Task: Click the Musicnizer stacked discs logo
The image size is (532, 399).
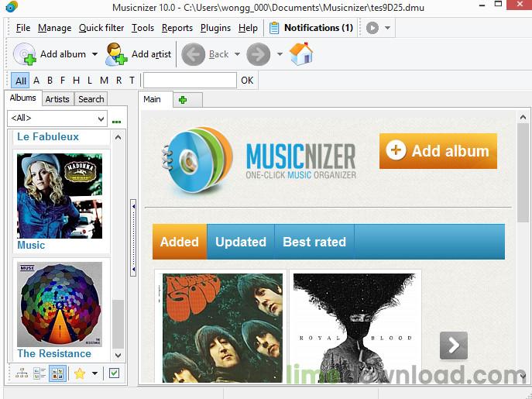Action: [197, 160]
